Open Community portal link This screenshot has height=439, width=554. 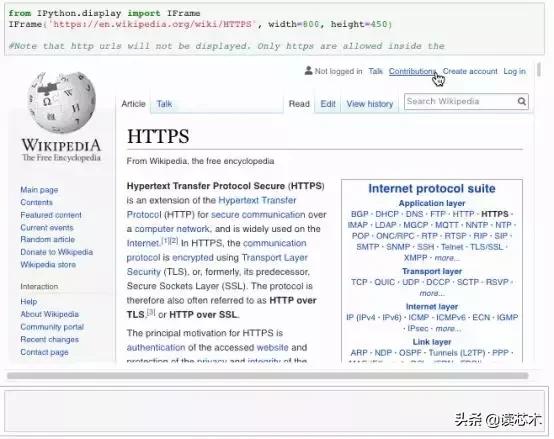pyautogui.click(x=52, y=327)
